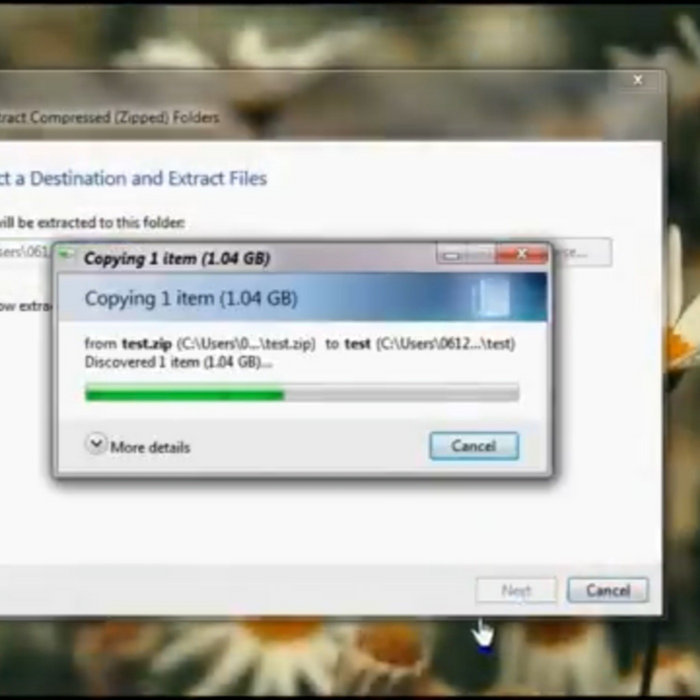
Task: Maximize the Copying 1 item dialog
Action: click(482, 256)
